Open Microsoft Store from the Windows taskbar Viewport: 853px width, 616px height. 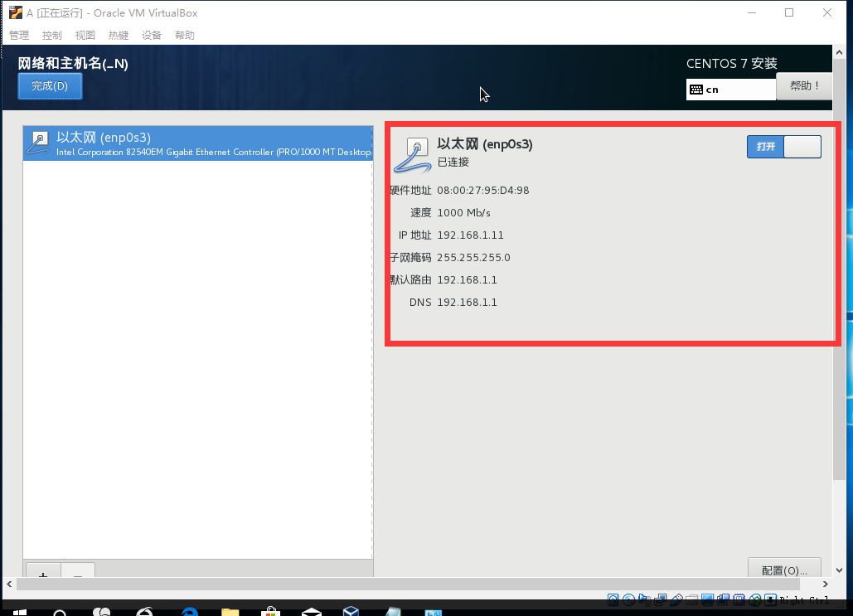[270, 612]
